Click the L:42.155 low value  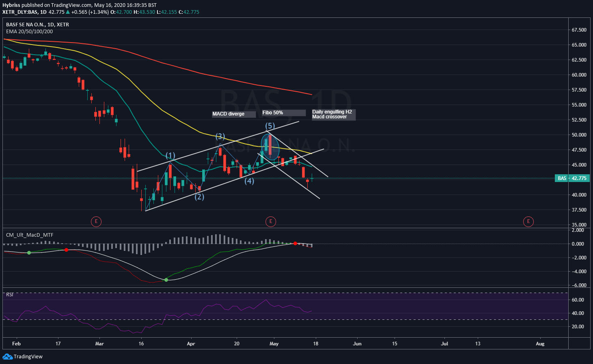(167, 12)
